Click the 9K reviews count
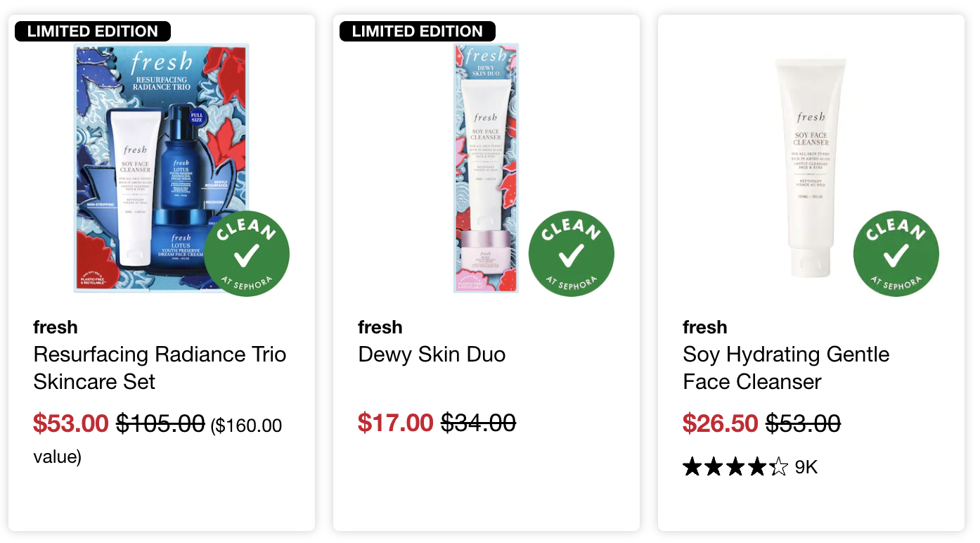980x543 pixels. pyautogui.click(x=806, y=467)
